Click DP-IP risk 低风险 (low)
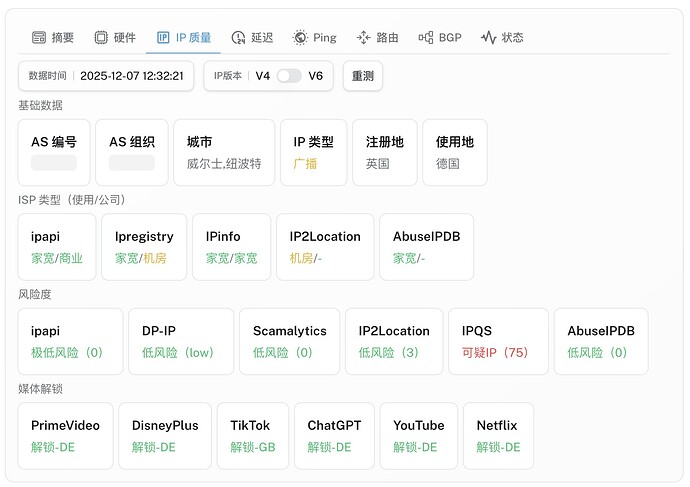This screenshot has width=690, height=487. click(177, 352)
